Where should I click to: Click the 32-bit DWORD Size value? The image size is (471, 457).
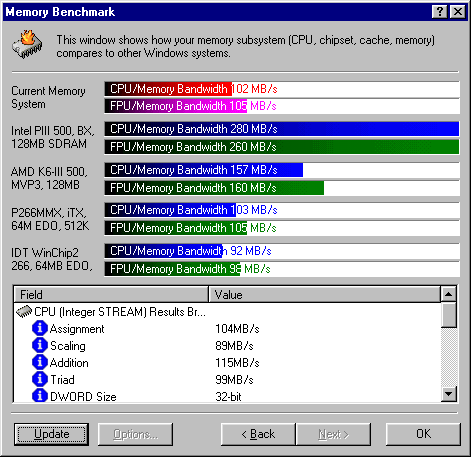[228, 397]
